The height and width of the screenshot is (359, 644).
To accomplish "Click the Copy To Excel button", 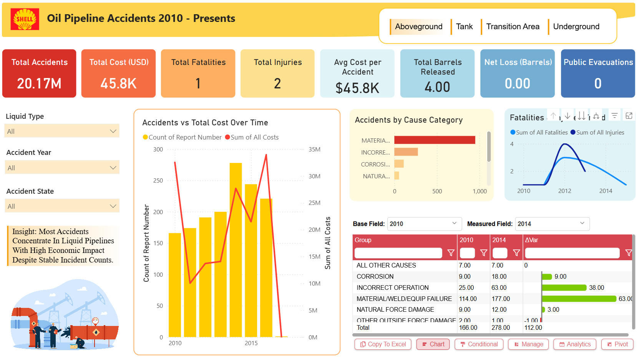I will pyautogui.click(x=383, y=344).
